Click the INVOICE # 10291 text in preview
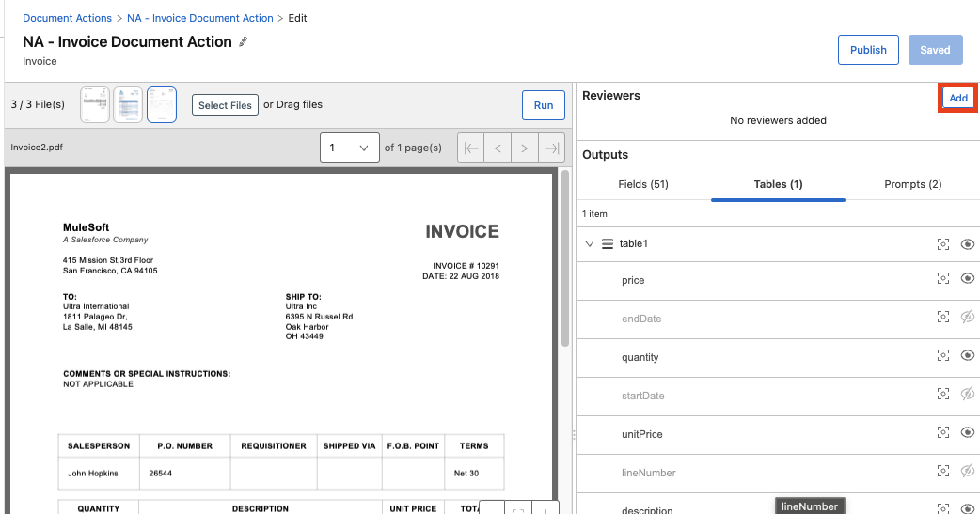This screenshot has height=514, width=980. (466, 265)
